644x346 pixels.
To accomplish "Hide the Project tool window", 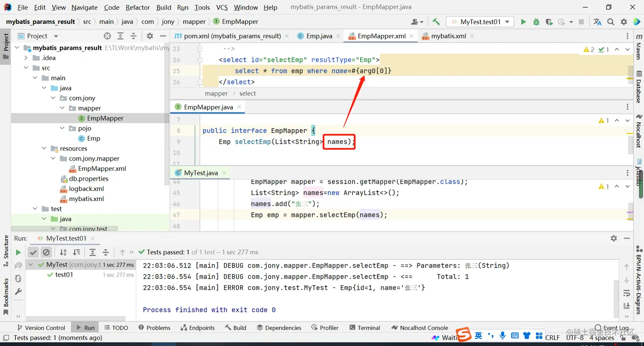I will point(163,36).
